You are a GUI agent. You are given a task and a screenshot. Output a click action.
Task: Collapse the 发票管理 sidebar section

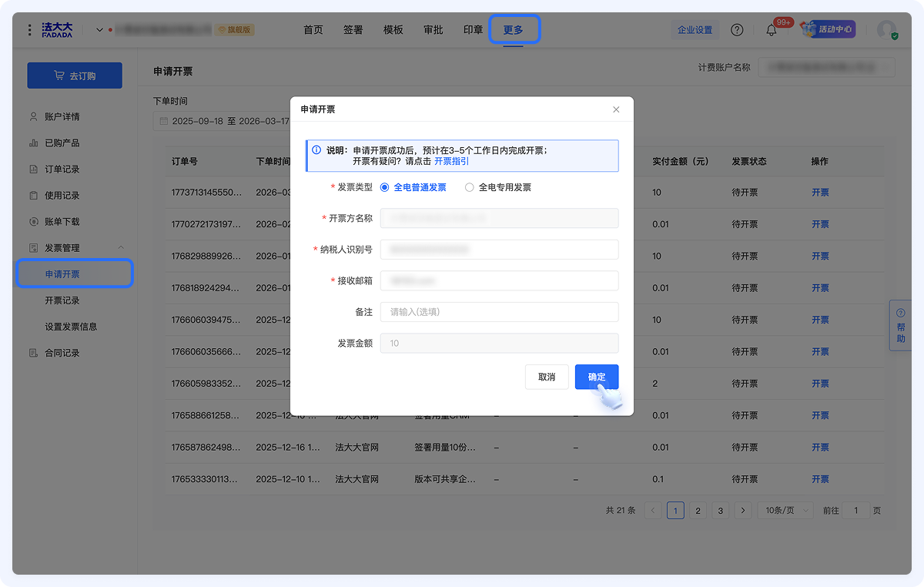click(121, 247)
